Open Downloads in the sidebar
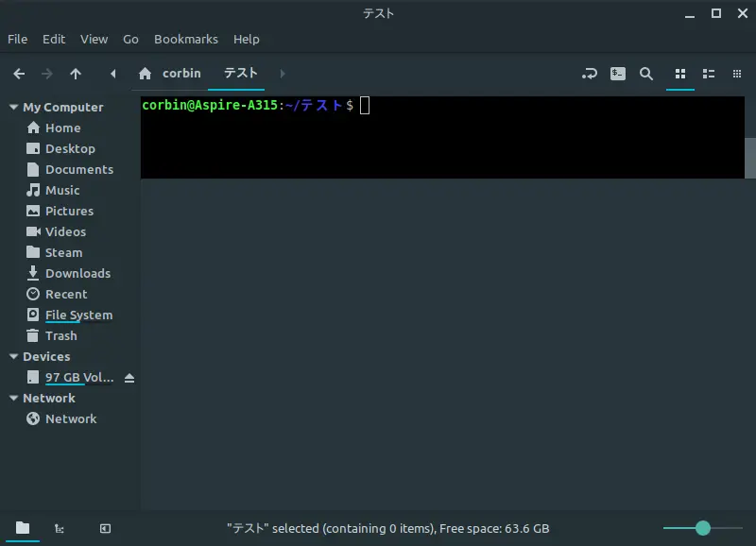This screenshot has width=756, height=546. [x=77, y=274]
